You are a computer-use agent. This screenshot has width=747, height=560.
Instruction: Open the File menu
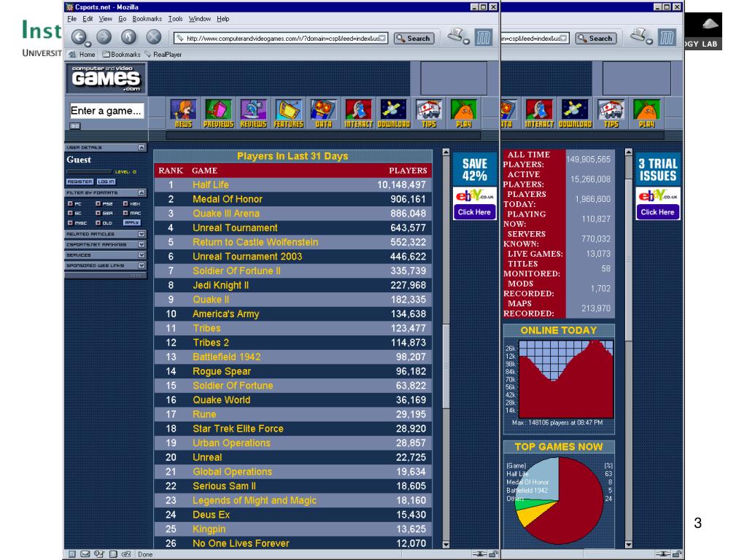click(72, 19)
